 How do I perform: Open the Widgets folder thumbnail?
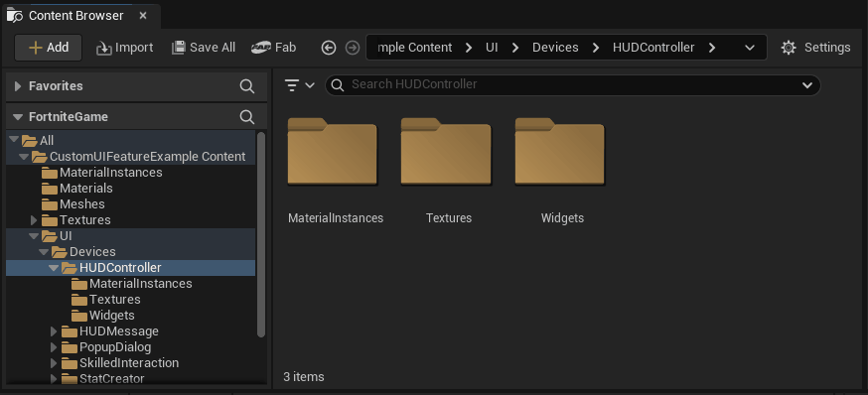560,152
